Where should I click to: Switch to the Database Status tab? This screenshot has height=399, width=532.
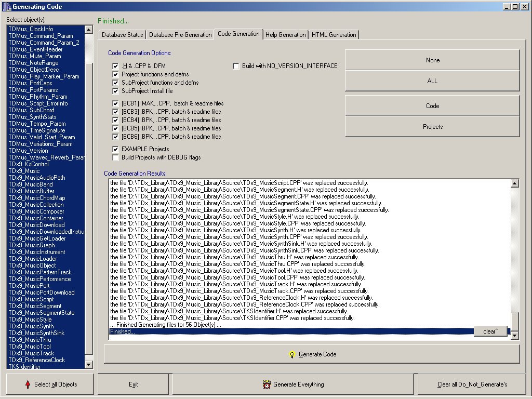coord(122,35)
